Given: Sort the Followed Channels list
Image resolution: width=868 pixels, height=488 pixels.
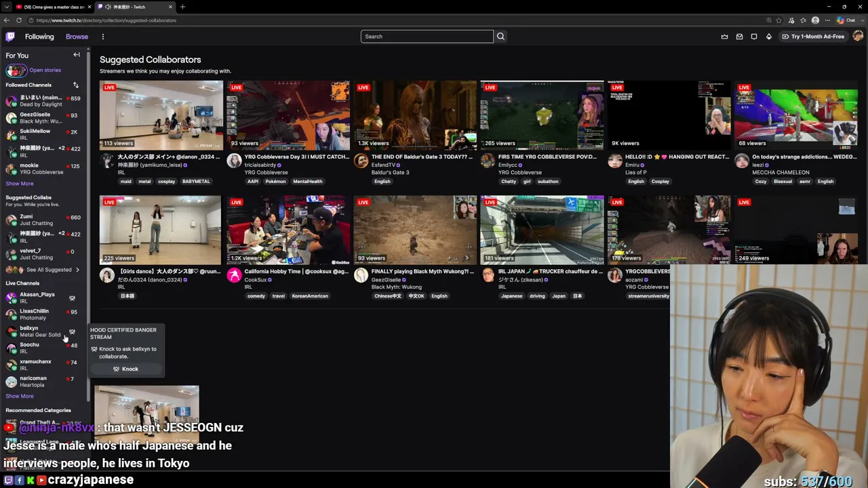Looking at the screenshot, I should point(76,85).
